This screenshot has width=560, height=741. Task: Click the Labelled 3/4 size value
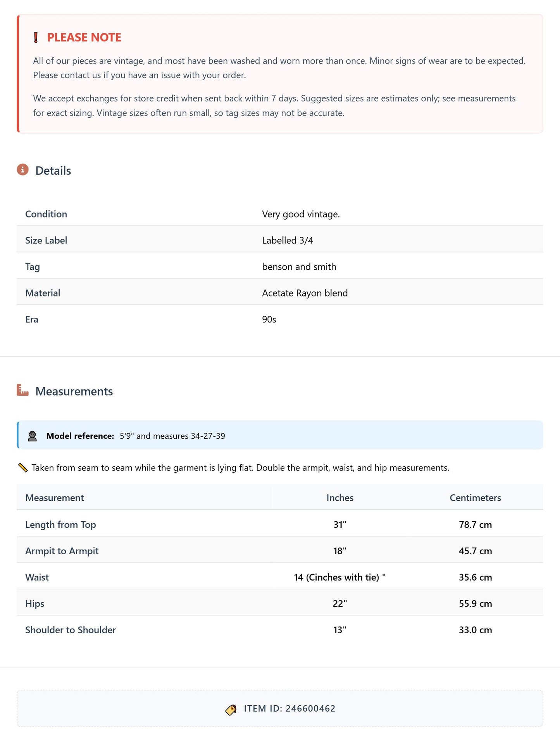coord(288,240)
